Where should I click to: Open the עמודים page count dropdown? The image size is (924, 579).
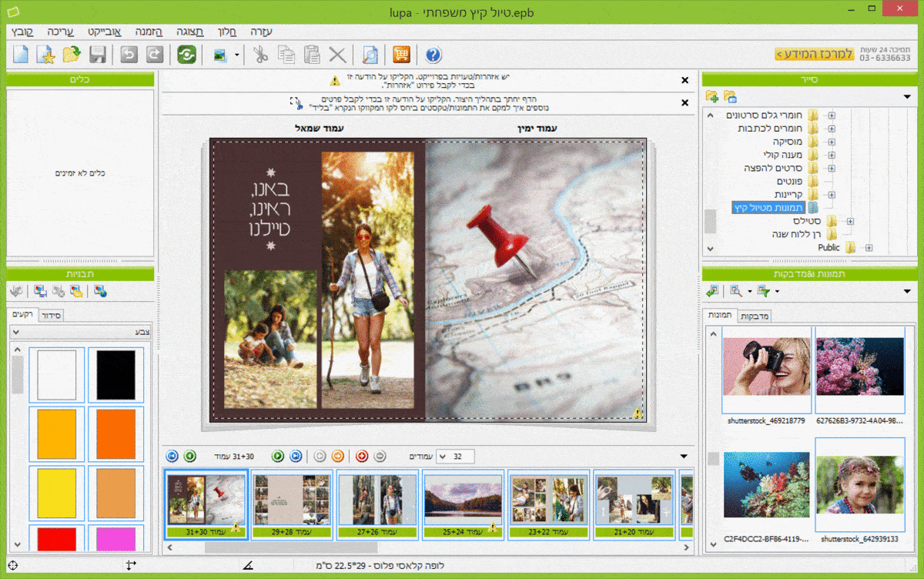coord(443,457)
